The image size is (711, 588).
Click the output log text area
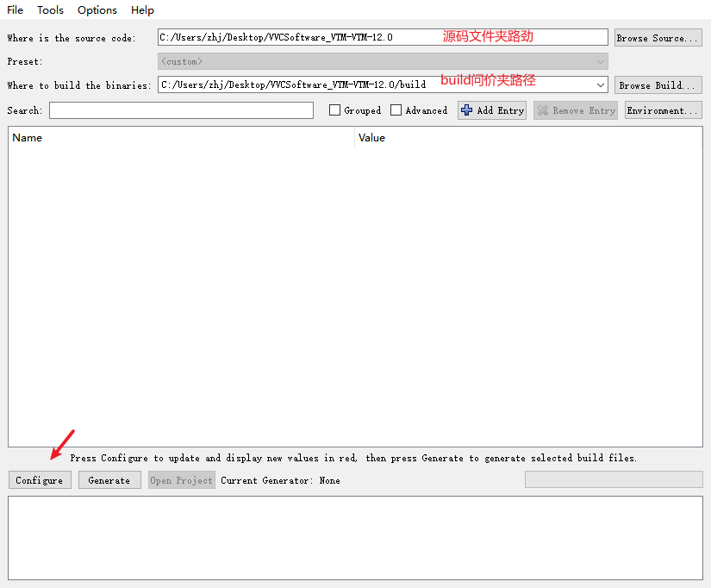tap(355, 538)
